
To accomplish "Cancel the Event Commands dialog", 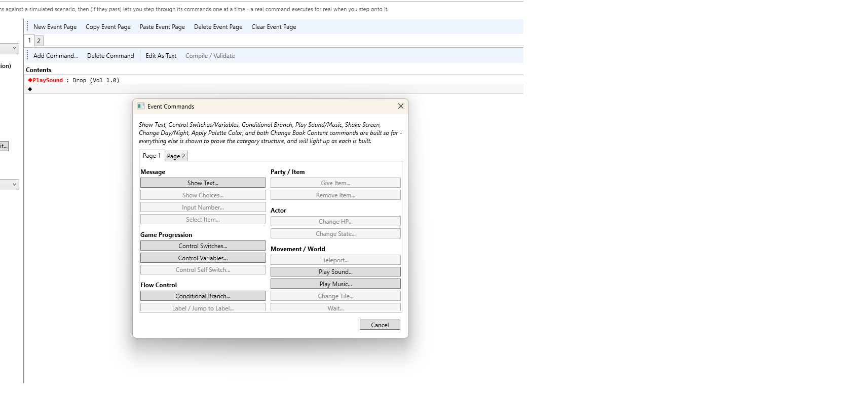I will (380, 325).
